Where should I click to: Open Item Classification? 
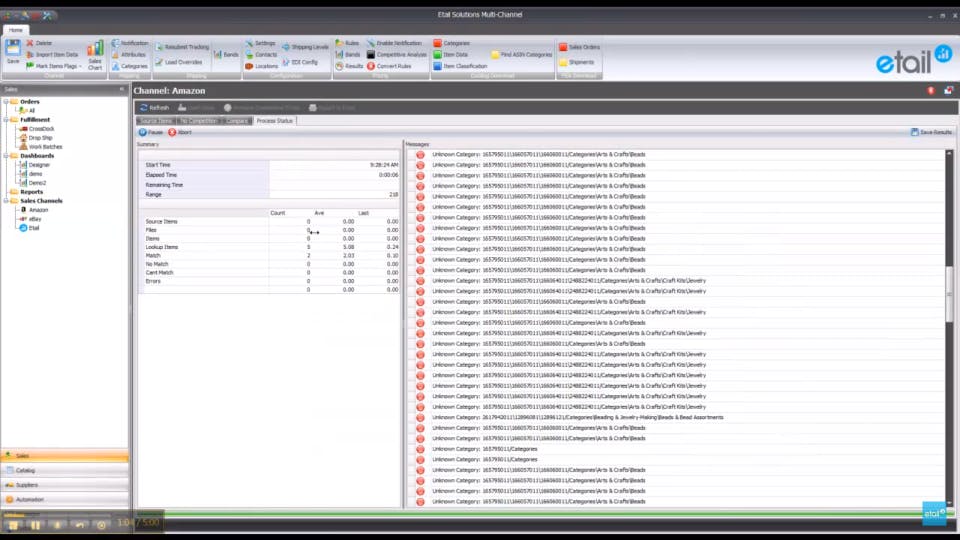460,66
